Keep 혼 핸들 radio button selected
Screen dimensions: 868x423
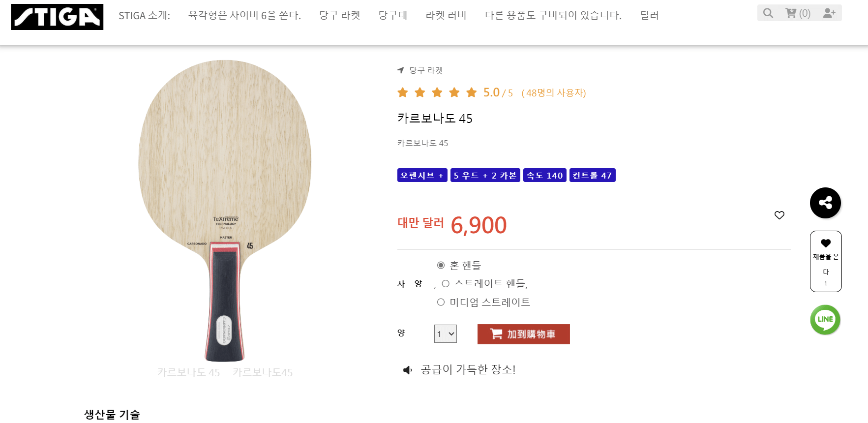coord(440,265)
